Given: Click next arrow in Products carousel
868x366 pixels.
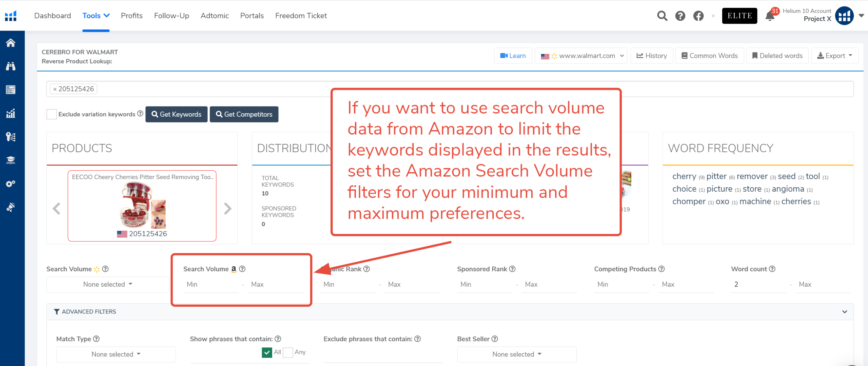Looking at the screenshot, I should pos(228,208).
